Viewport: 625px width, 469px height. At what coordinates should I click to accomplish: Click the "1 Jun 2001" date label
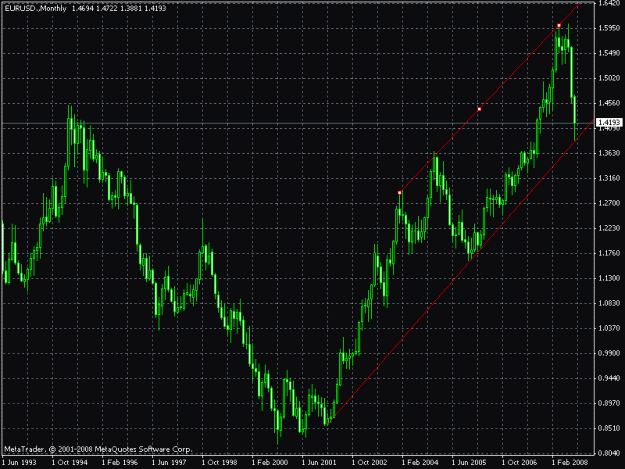pyautogui.click(x=319, y=463)
